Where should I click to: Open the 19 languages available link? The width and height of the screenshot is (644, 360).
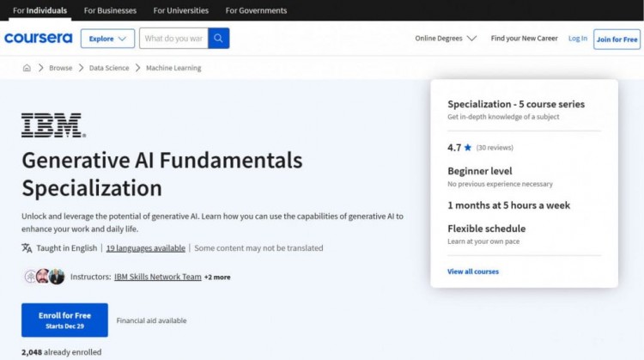coord(145,248)
